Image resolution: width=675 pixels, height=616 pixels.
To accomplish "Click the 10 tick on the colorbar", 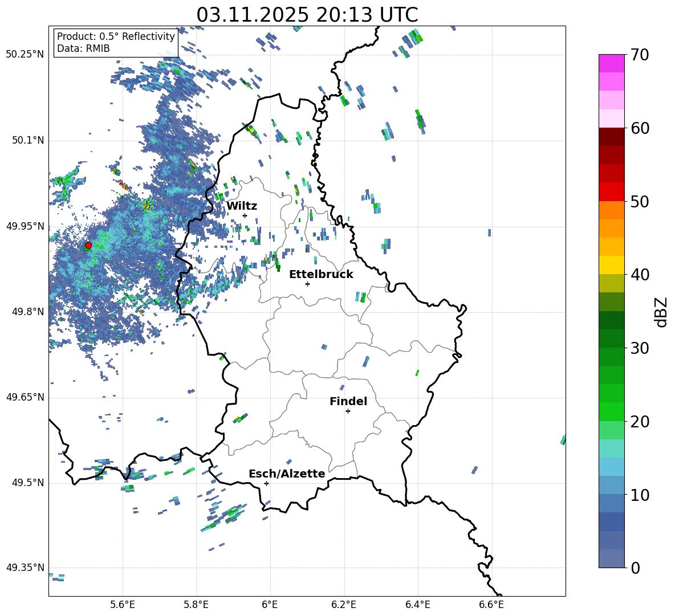I will click(639, 495).
